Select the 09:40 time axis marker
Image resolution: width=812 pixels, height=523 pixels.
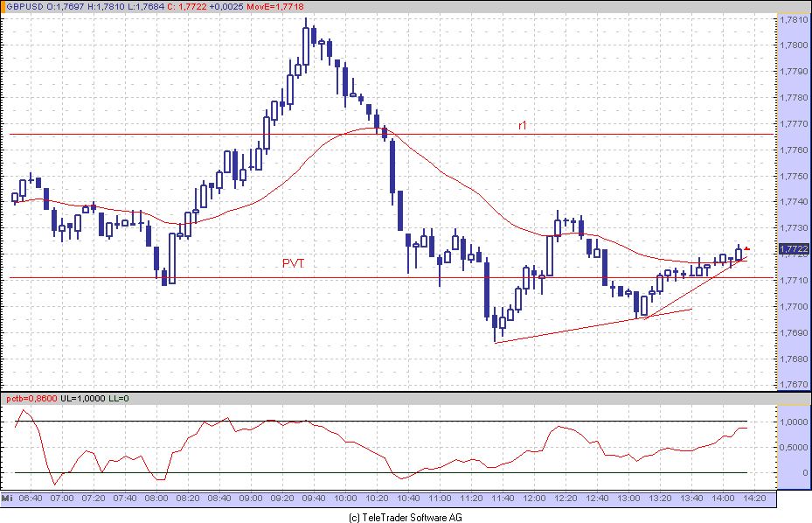pyautogui.click(x=311, y=498)
